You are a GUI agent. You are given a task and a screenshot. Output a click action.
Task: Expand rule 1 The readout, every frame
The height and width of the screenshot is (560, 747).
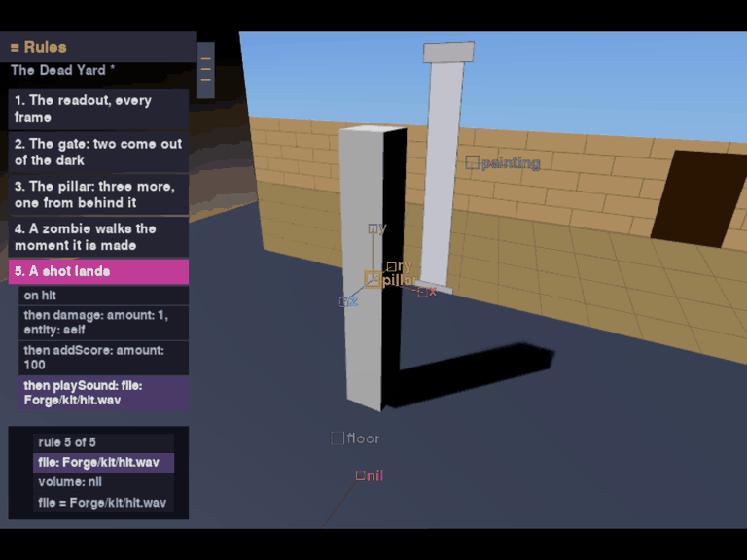point(98,109)
